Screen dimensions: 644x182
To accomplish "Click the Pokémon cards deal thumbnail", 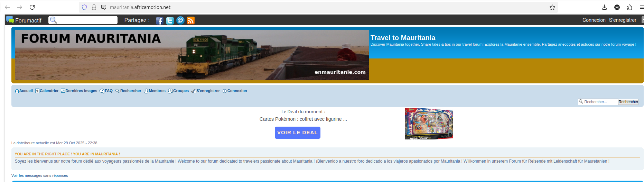I will 429,124.
